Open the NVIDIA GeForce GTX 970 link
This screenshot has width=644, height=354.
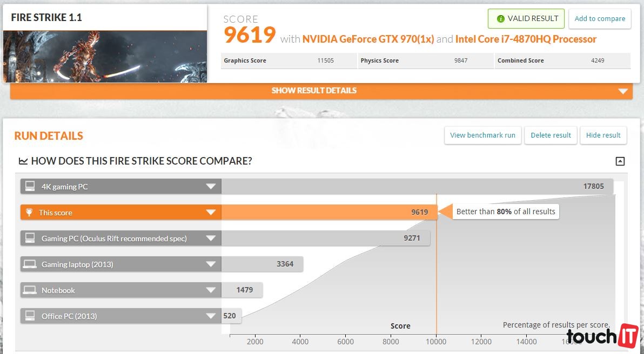coord(368,39)
